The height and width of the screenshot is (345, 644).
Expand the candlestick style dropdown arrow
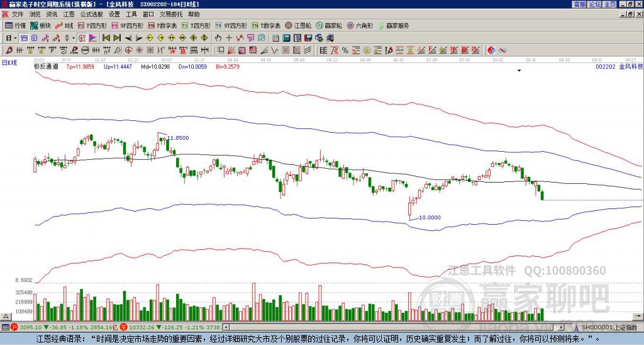click(74, 38)
